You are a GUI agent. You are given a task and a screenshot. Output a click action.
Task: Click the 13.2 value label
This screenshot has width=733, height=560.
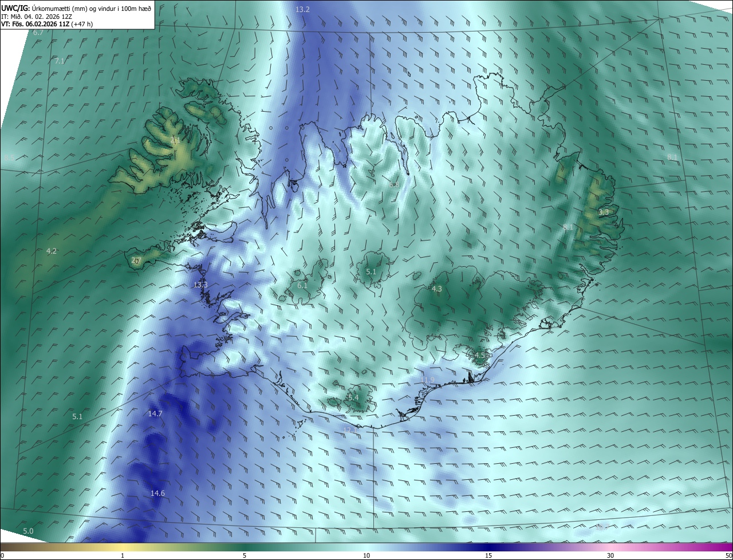[302, 10]
